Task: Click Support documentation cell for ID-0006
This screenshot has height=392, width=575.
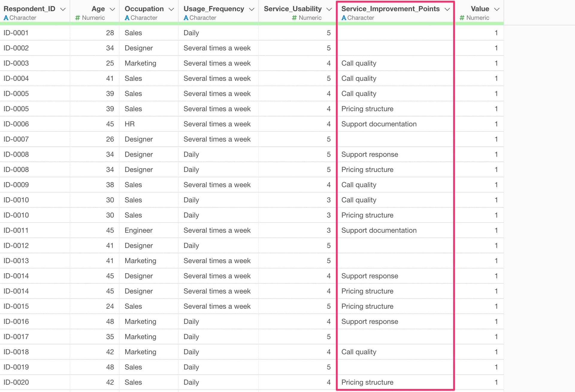Action: coord(379,124)
